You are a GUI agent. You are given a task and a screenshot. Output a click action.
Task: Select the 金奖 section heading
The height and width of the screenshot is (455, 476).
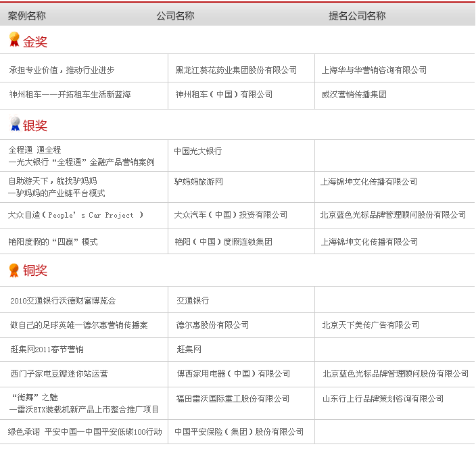pos(35,41)
